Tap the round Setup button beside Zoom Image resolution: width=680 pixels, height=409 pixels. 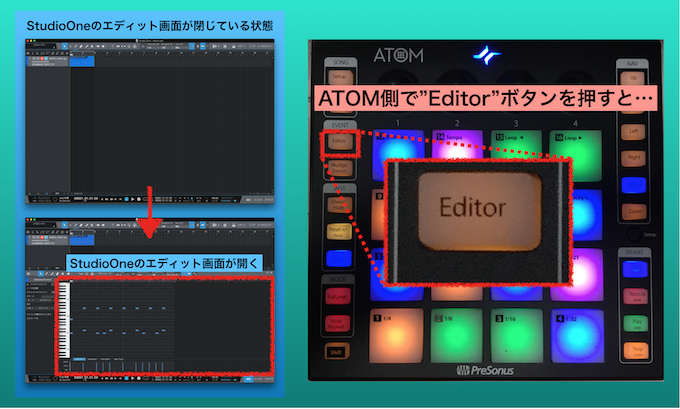pyautogui.click(x=634, y=235)
